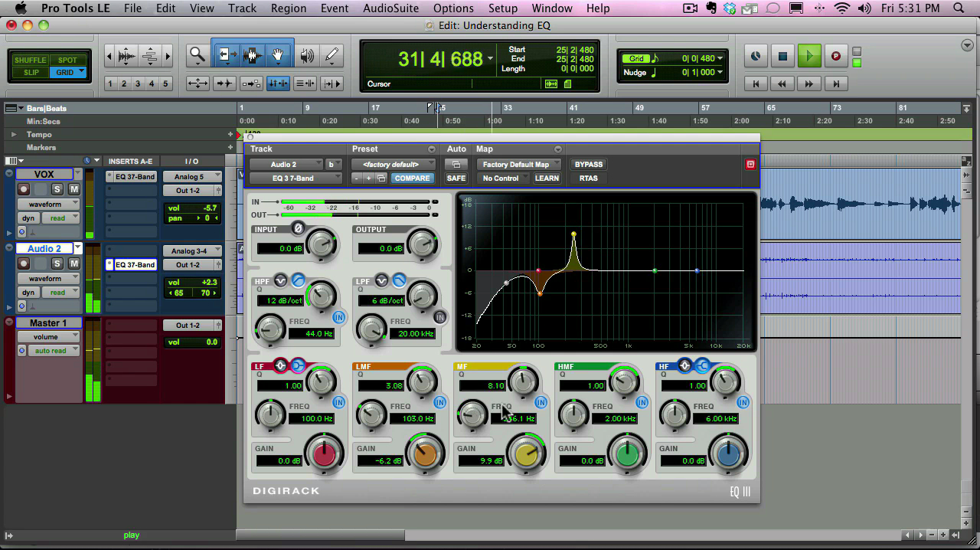980x550 pixels.
Task: Select HF peak filter type icon
Action: click(685, 365)
